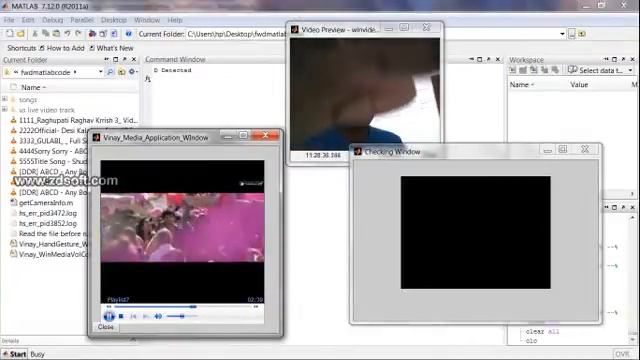This screenshot has width=640, height=360.
Task: Click the Paste icon in toolbar
Action: [x=56, y=33]
